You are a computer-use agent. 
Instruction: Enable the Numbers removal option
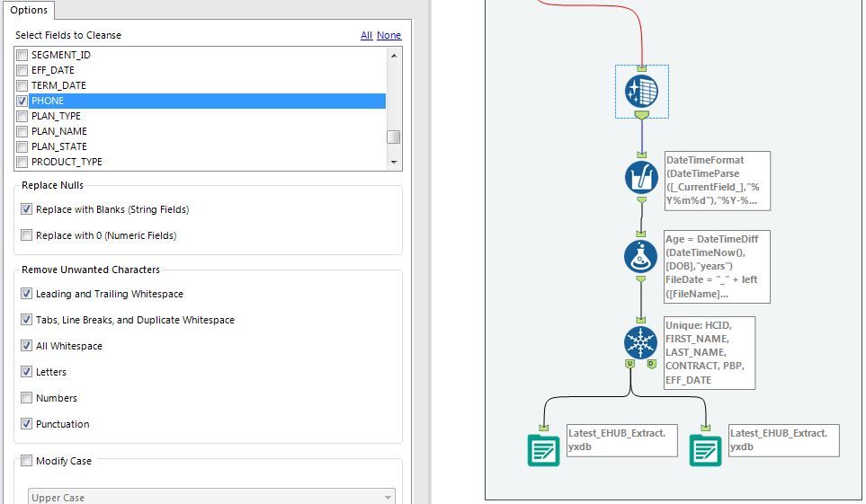(x=26, y=397)
